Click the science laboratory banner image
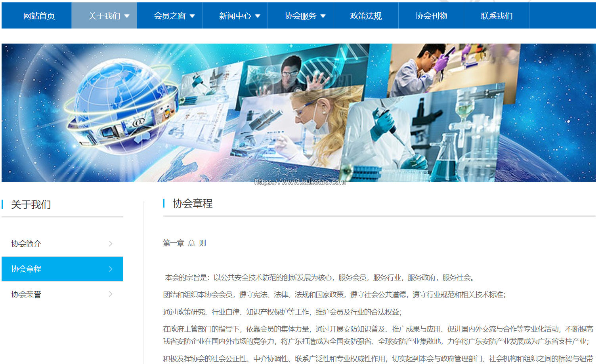600x364 pixels. pyautogui.click(x=299, y=113)
